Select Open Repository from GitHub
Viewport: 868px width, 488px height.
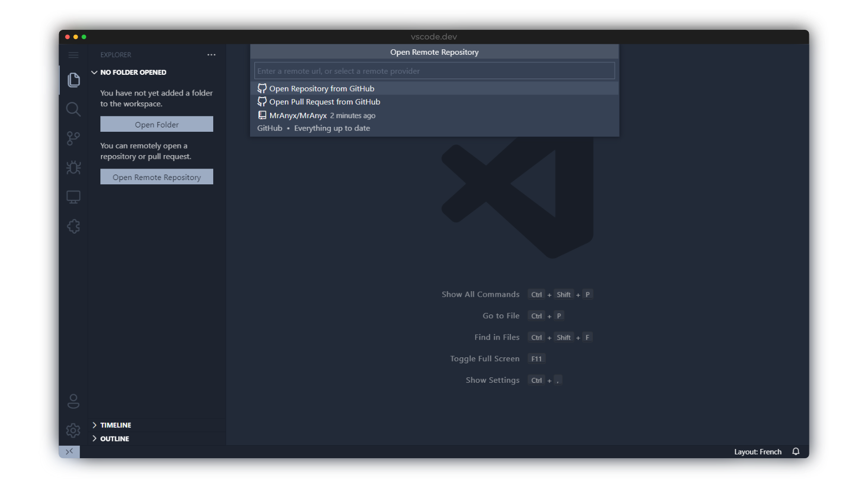click(x=435, y=88)
